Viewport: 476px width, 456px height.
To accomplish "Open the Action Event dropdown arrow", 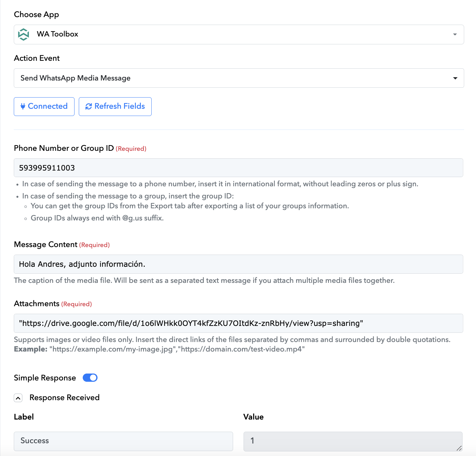I will click(x=455, y=78).
